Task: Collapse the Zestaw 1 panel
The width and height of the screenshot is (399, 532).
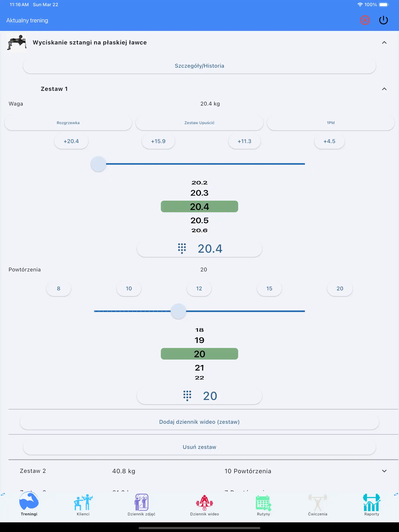Action: coord(384,89)
